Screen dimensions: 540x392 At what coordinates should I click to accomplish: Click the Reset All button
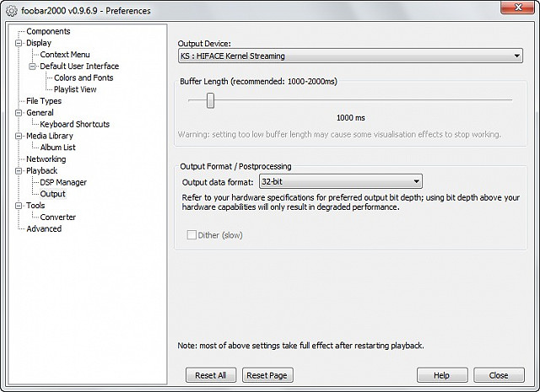[211, 375]
